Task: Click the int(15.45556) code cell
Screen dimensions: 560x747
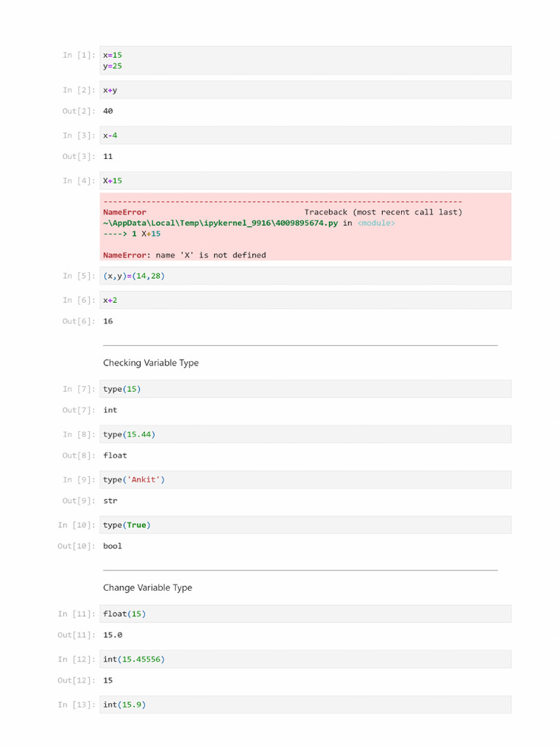Action: point(305,659)
